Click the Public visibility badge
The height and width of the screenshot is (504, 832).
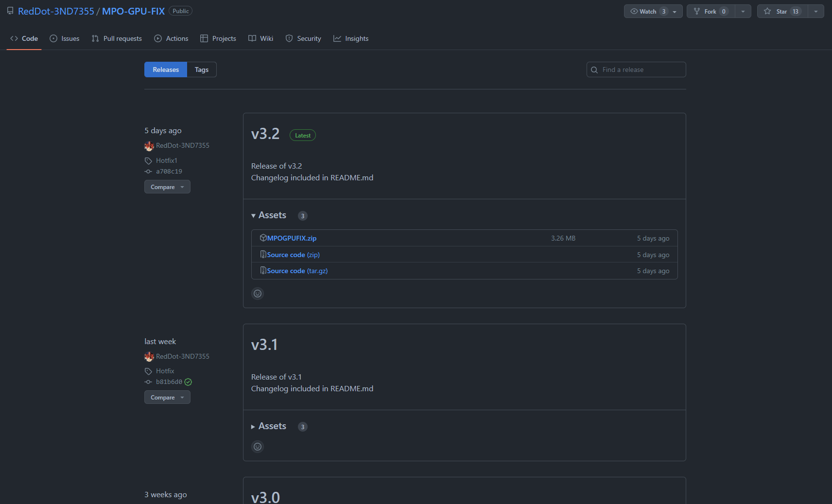(x=180, y=11)
